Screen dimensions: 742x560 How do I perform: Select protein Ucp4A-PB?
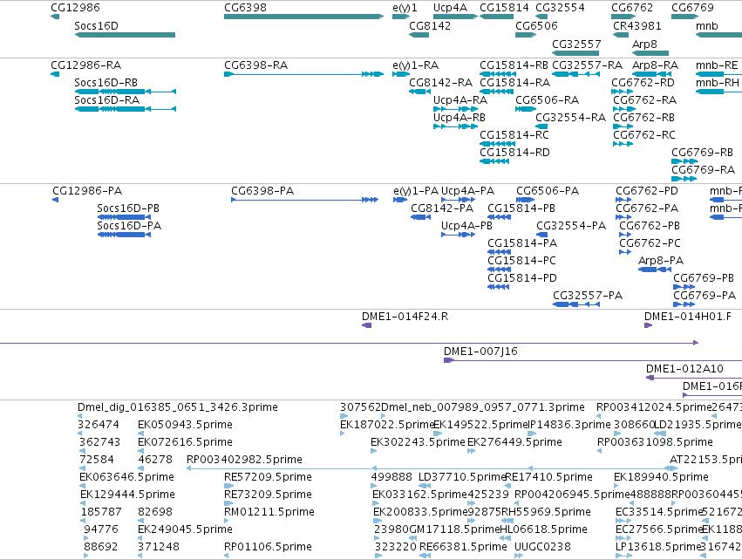458,235
